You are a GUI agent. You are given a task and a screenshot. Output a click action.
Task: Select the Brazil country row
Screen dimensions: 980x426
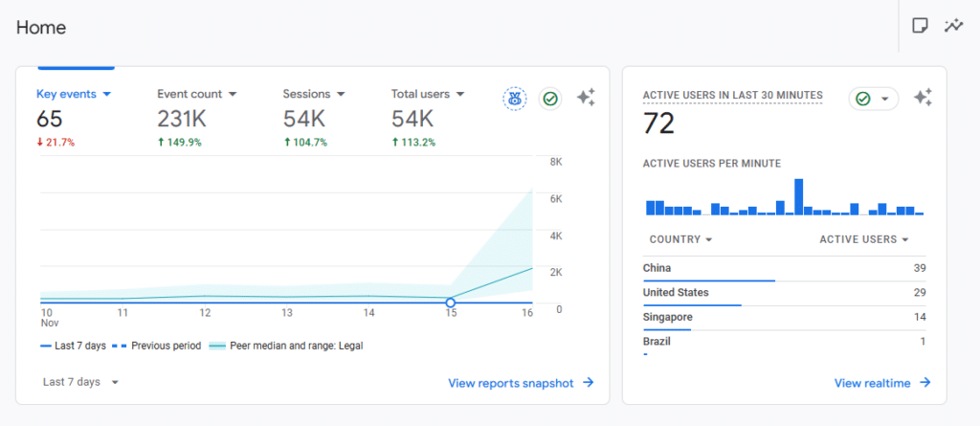785,343
